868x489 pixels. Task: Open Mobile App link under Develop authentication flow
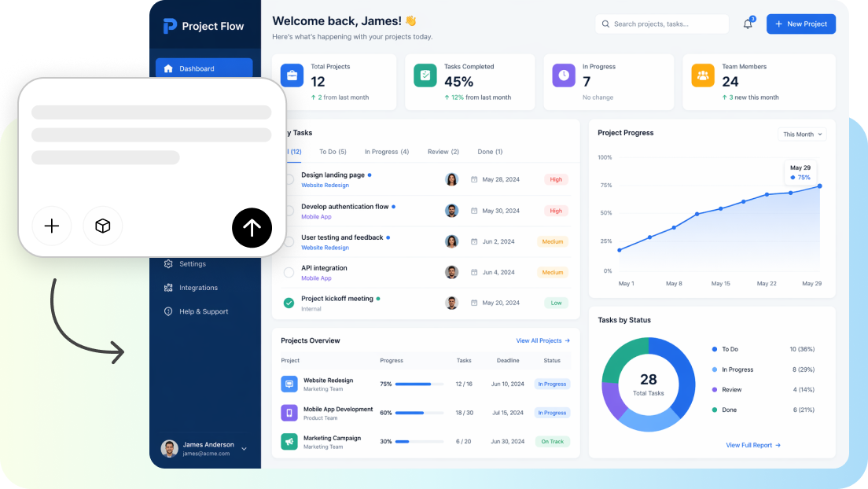coord(316,216)
